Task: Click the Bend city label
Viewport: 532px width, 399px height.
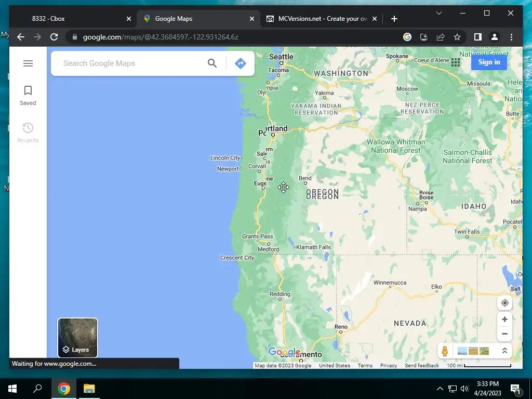Action: pos(304,178)
